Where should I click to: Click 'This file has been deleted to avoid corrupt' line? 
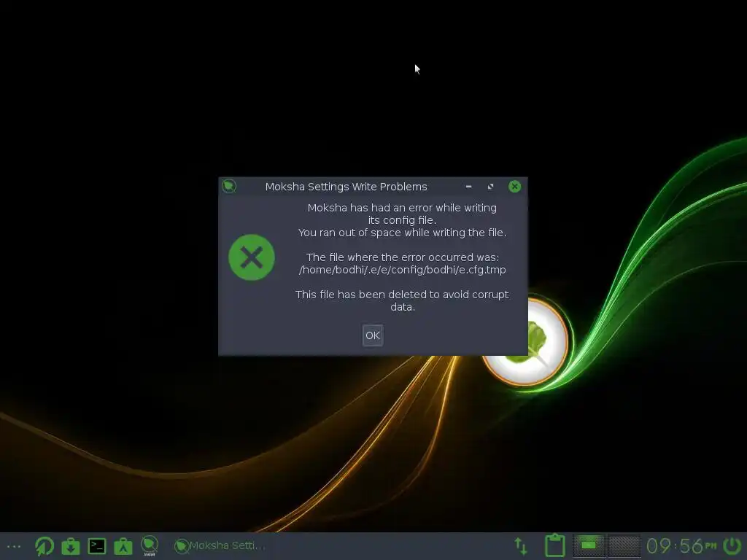click(x=402, y=295)
